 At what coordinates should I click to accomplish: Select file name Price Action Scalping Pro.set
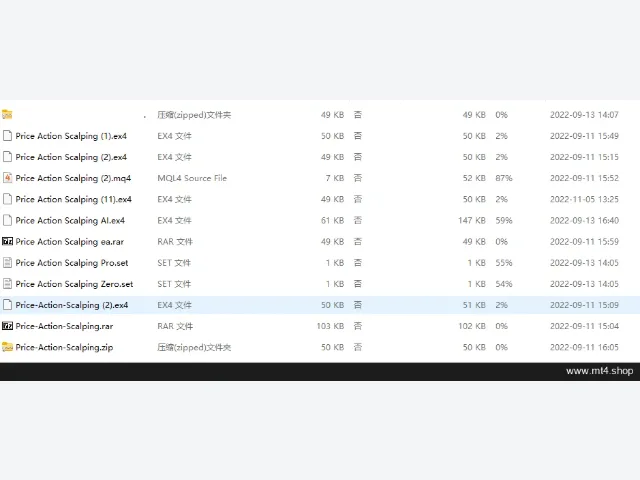pos(72,263)
